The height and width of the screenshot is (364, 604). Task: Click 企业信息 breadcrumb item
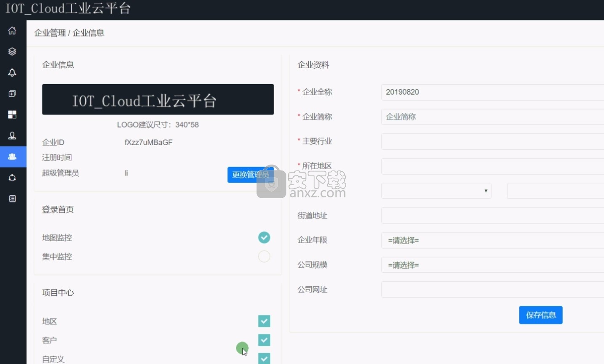(88, 33)
